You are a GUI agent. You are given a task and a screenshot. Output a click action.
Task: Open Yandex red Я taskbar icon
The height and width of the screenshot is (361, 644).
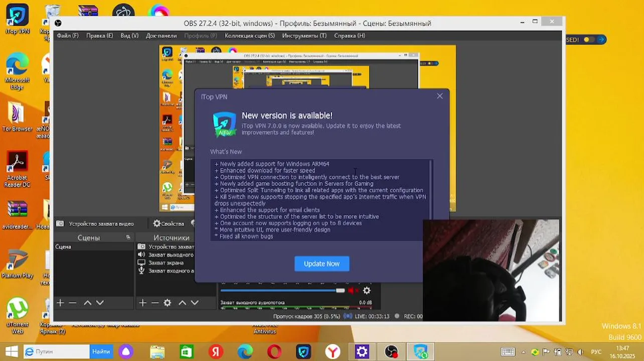216,351
